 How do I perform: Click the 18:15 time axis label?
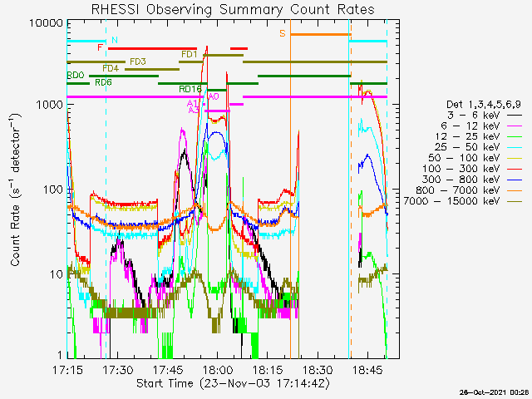[268, 370]
